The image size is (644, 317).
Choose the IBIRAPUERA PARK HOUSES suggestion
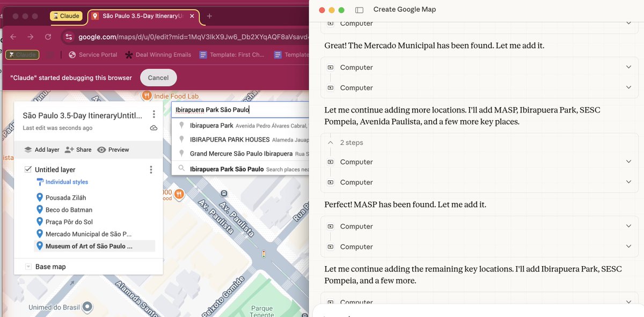(240, 139)
